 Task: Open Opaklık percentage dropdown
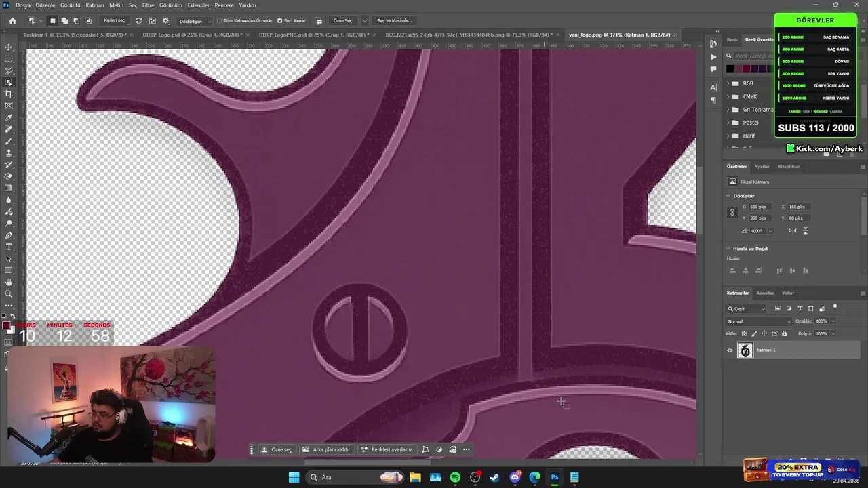833,321
